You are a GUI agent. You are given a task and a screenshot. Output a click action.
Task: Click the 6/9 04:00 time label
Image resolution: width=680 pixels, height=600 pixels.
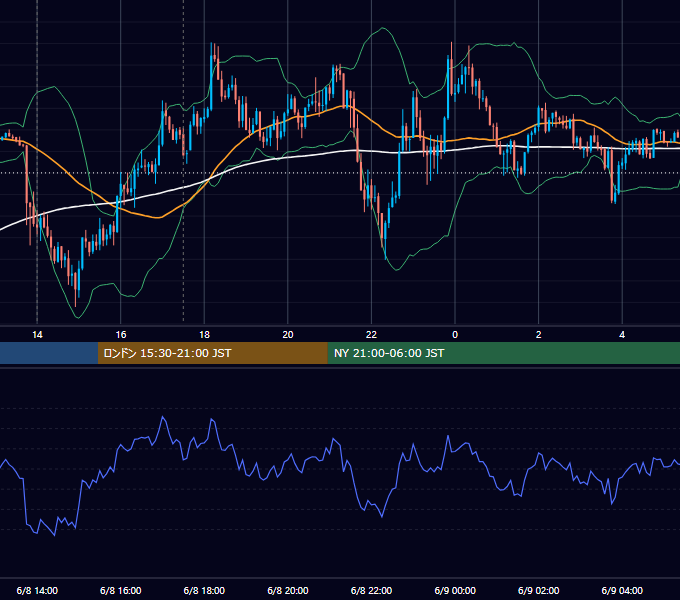[622, 590]
